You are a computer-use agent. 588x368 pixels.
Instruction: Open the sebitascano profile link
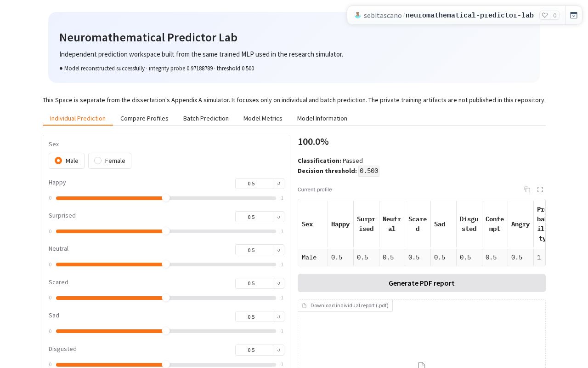coord(383,15)
